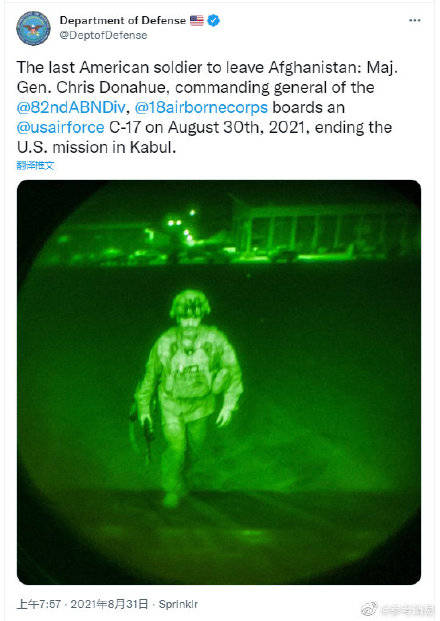Open the @82ndABNDiv mention

[x=71, y=108]
